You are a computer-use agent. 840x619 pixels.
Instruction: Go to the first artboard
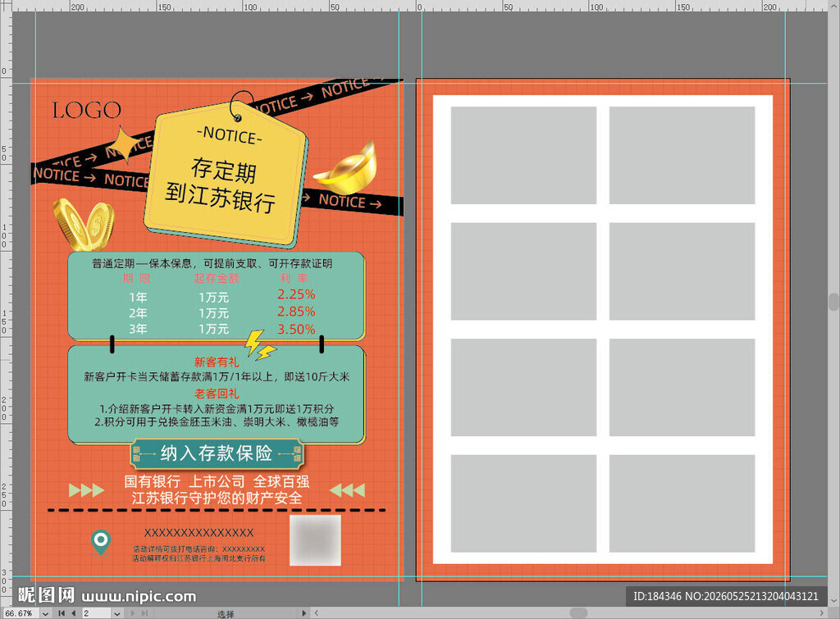[62, 613]
